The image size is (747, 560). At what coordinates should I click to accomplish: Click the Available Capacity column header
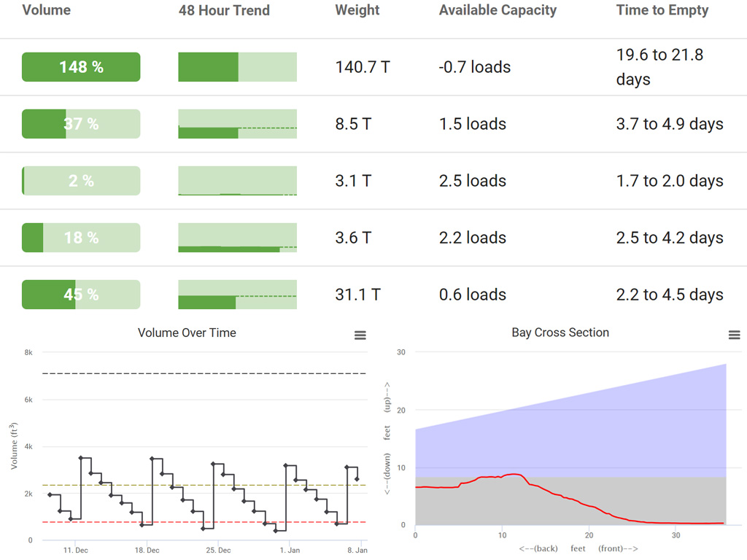pos(497,10)
